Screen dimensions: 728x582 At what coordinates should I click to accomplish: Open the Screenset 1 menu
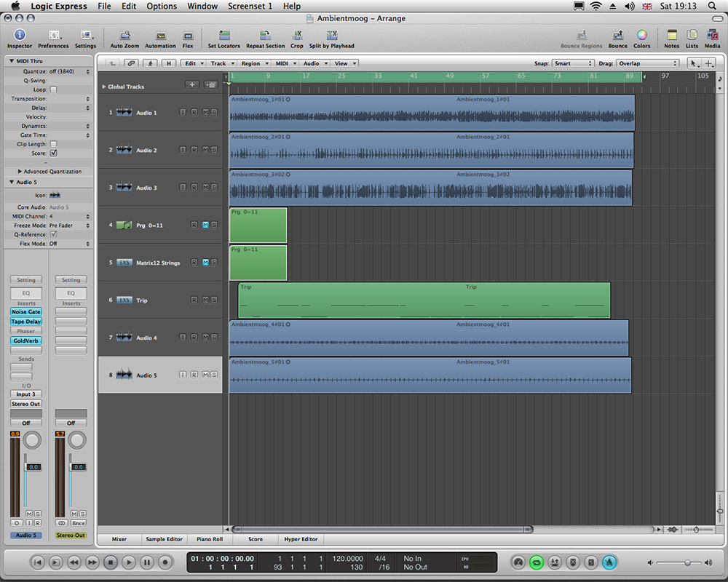tap(250, 6)
